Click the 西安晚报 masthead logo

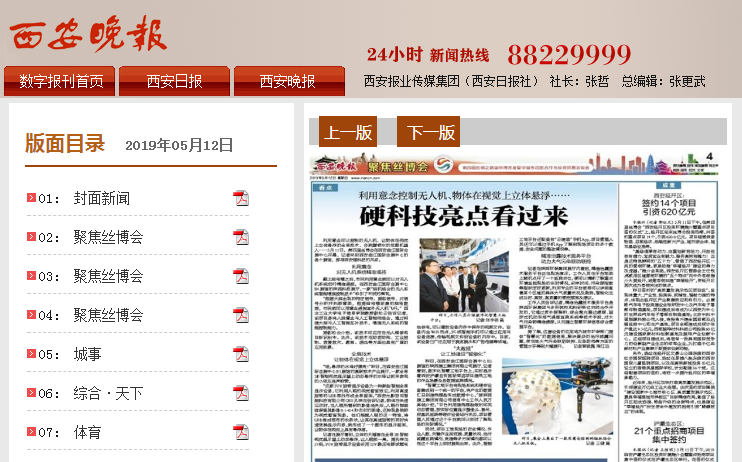tap(88, 34)
